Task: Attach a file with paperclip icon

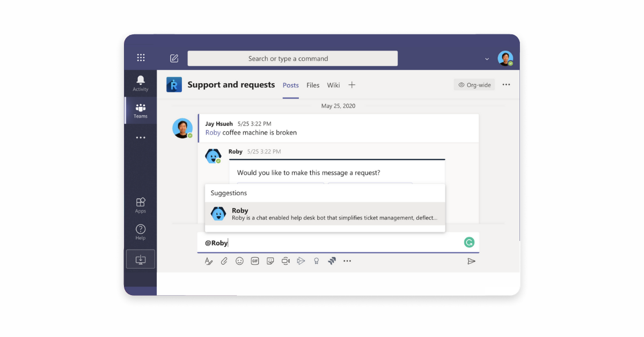Action: 224,261
